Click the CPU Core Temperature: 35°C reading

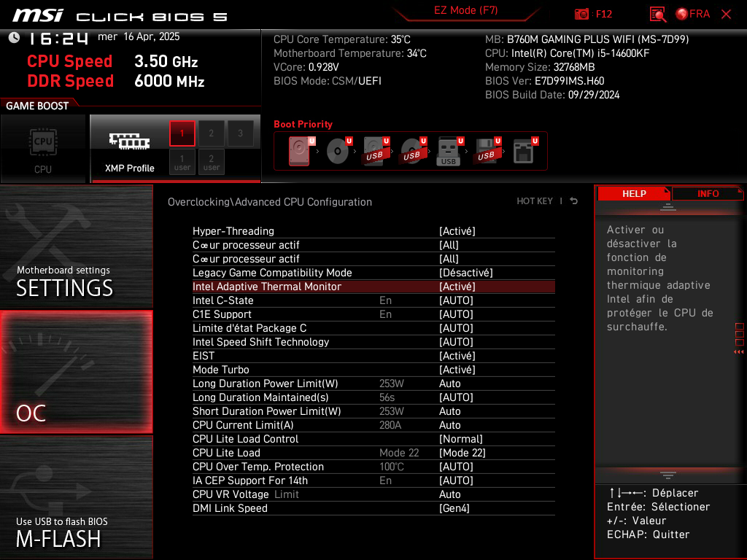click(x=341, y=39)
